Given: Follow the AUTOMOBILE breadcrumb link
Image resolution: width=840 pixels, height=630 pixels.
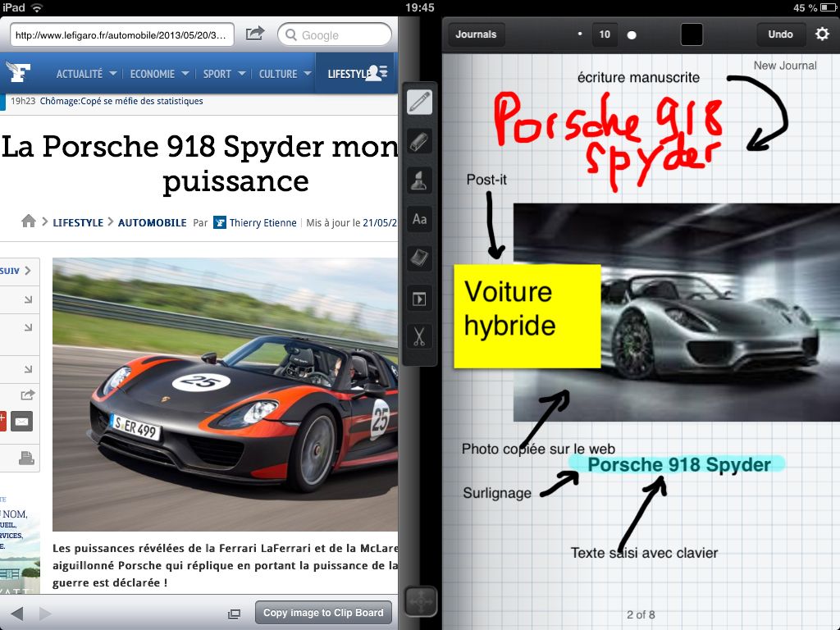Looking at the screenshot, I should 152,222.
